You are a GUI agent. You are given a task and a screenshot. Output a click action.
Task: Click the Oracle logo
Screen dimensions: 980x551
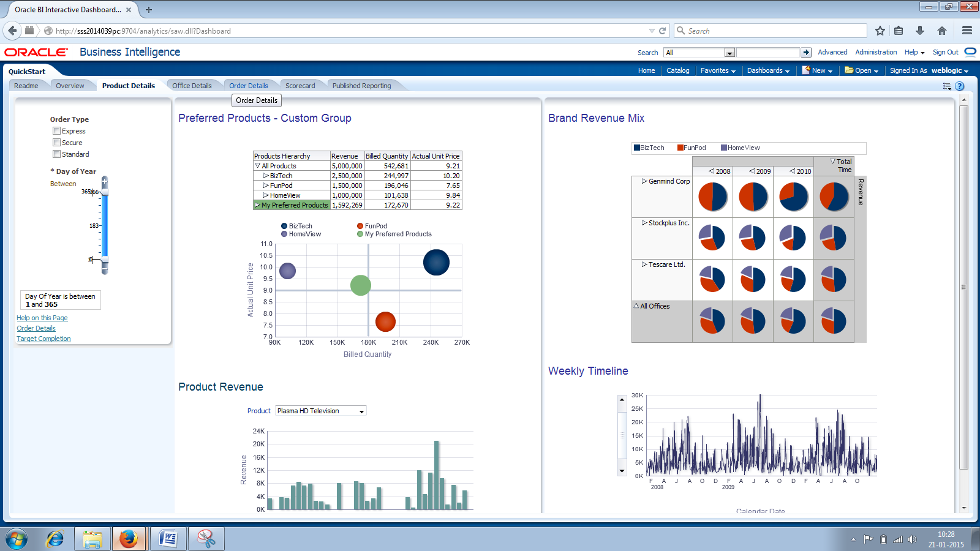click(x=36, y=53)
